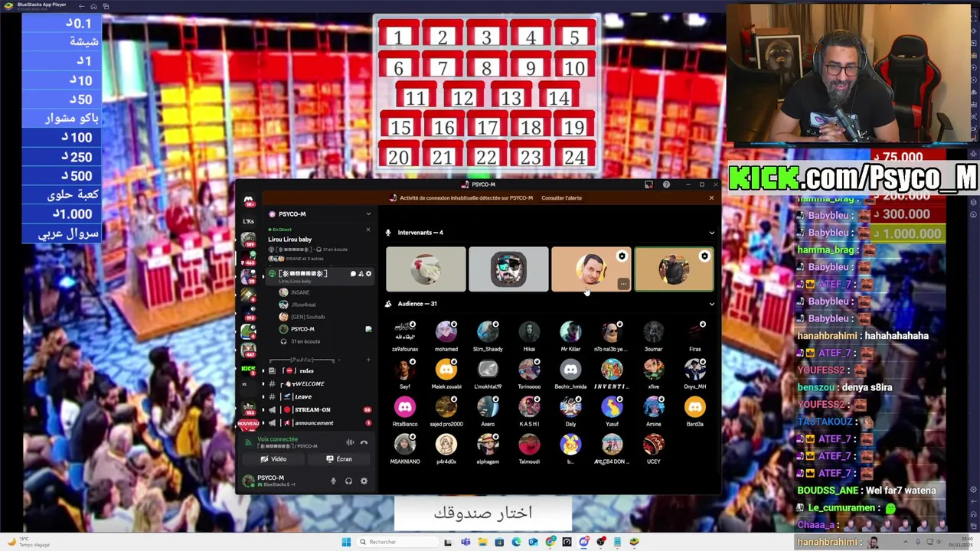Open audience member Talmoudi's avatar

click(529, 445)
